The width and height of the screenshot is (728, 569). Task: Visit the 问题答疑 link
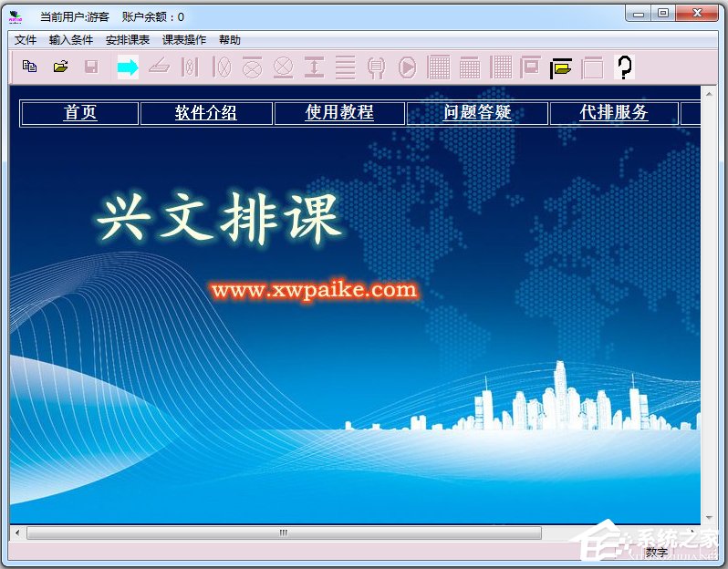(477, 112)
